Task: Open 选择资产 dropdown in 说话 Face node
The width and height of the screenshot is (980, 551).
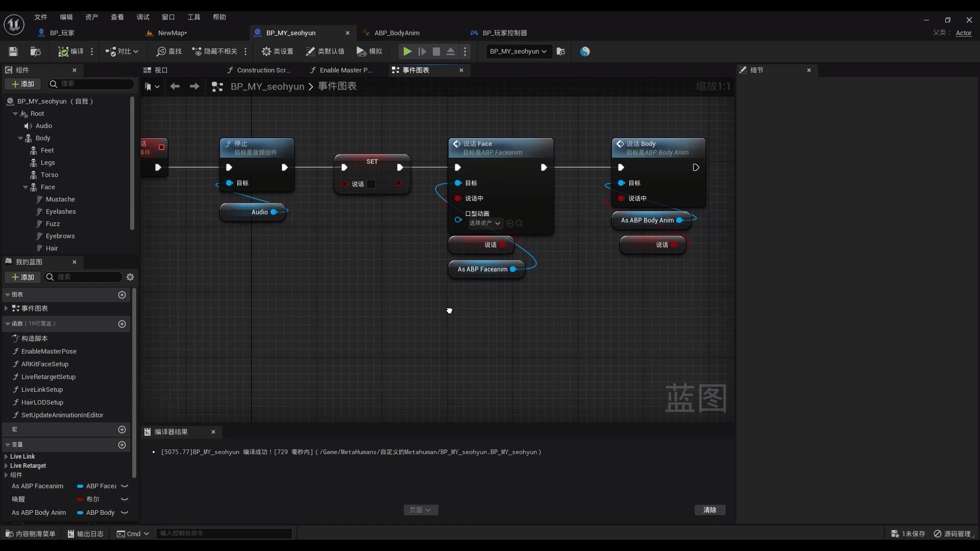Action: click(x=485, y=223)
